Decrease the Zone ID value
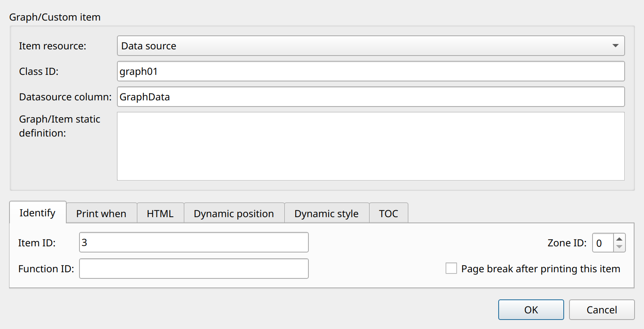644x329 pixels. (x=619, y=247)
